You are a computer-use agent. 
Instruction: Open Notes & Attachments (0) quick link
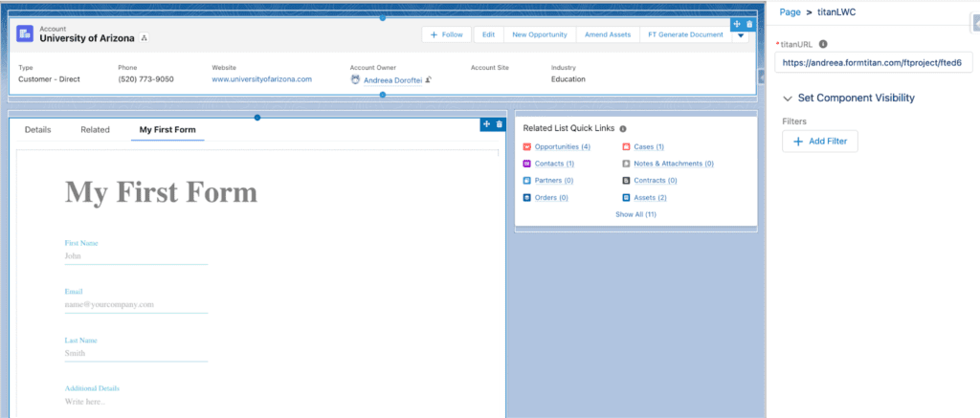click(x=674, y=164)
